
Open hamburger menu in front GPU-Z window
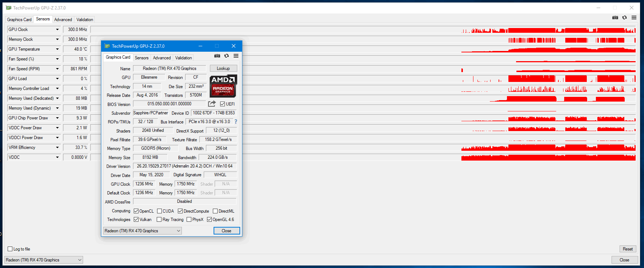click(236, 56)
